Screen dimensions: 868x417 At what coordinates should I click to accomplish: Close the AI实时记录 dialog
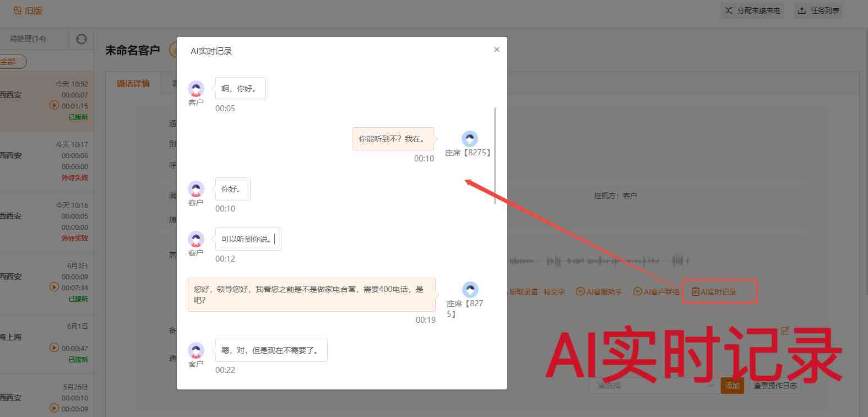pos(497,50)
